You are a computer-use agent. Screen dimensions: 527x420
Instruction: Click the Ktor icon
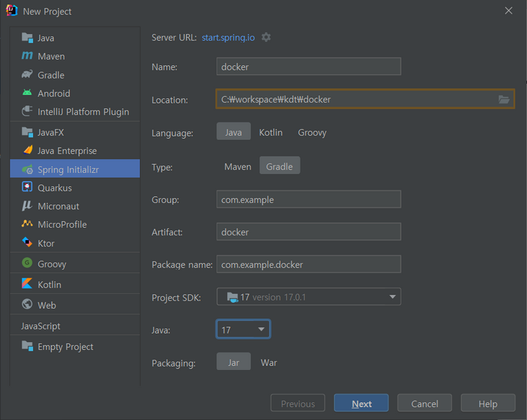point(27,242)
